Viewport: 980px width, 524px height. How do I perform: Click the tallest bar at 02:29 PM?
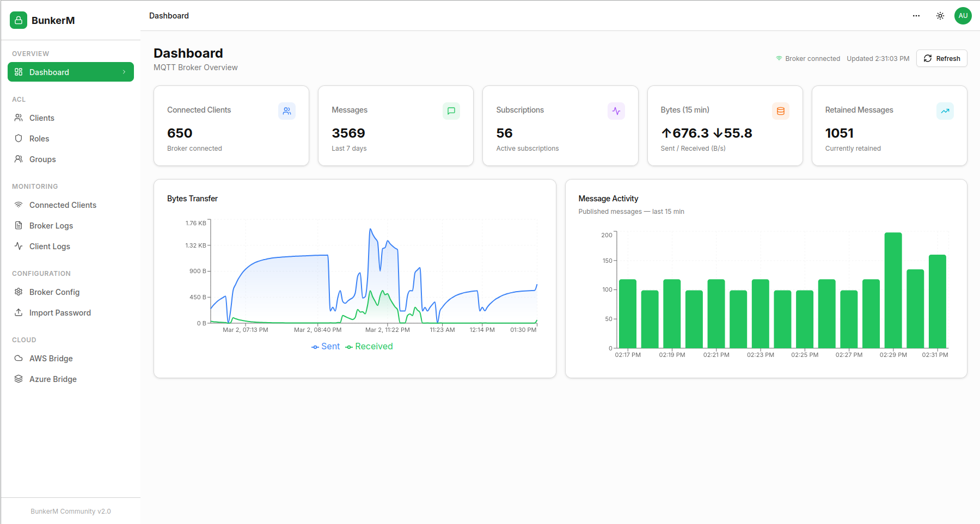(893, 290)
